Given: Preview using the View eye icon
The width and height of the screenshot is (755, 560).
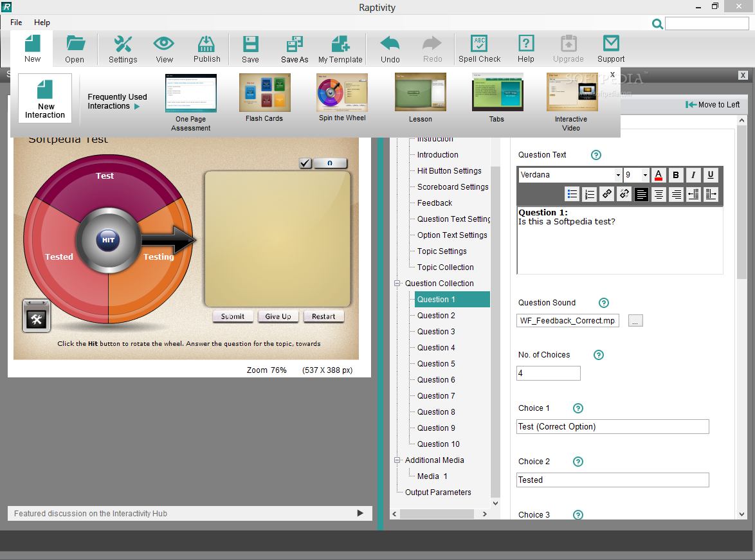Looking at the screenshot, I should (x=164, y=49).
